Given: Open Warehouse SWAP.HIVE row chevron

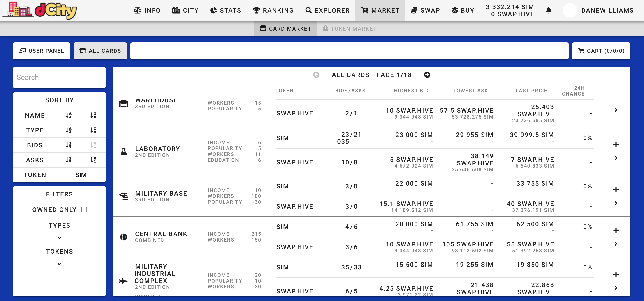Looking at the screenshot, I should coord(616,110).
